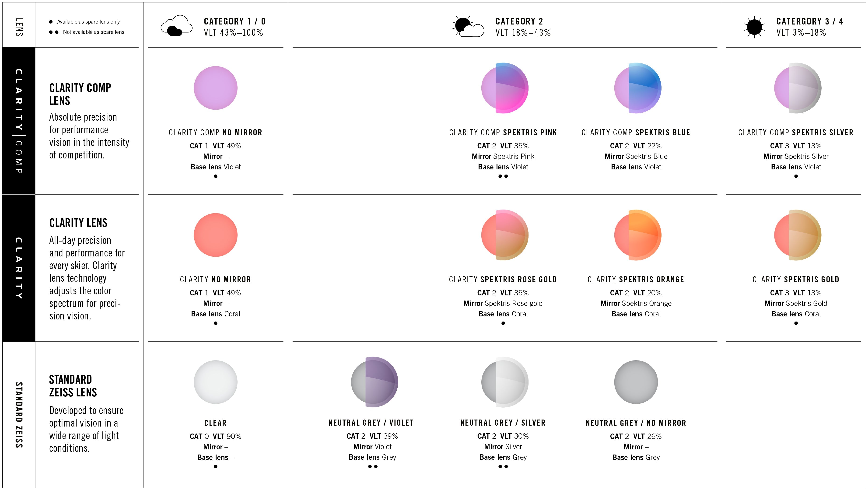
Task: Click the black Clarity Comp side tab
Action: pos(19,121)
